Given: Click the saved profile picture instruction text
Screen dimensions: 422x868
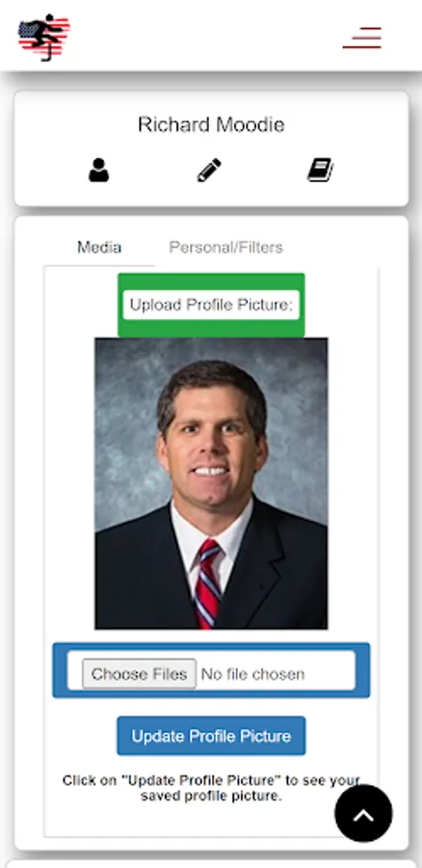Looking at the screenshot, I should (211, 788).
